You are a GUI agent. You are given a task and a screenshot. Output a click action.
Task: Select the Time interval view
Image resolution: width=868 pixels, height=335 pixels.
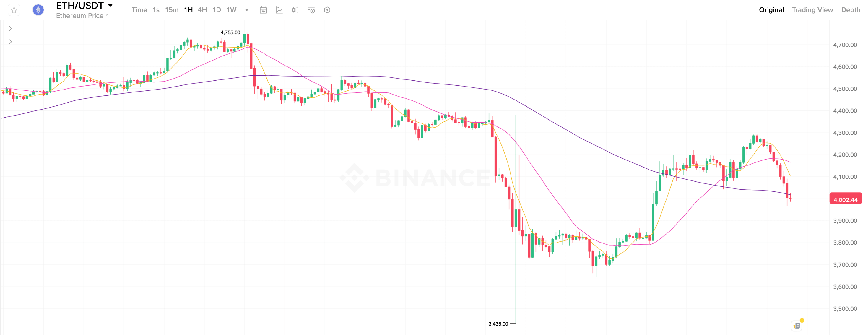pos(139,10)
